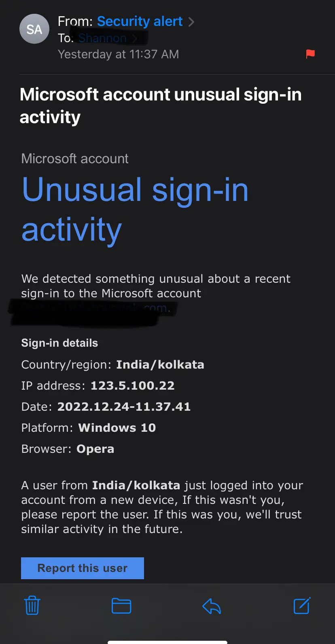Tap the date 2022.12.24-11.37.41
Viewport: 335px width, 644px height.
(124, 407)
